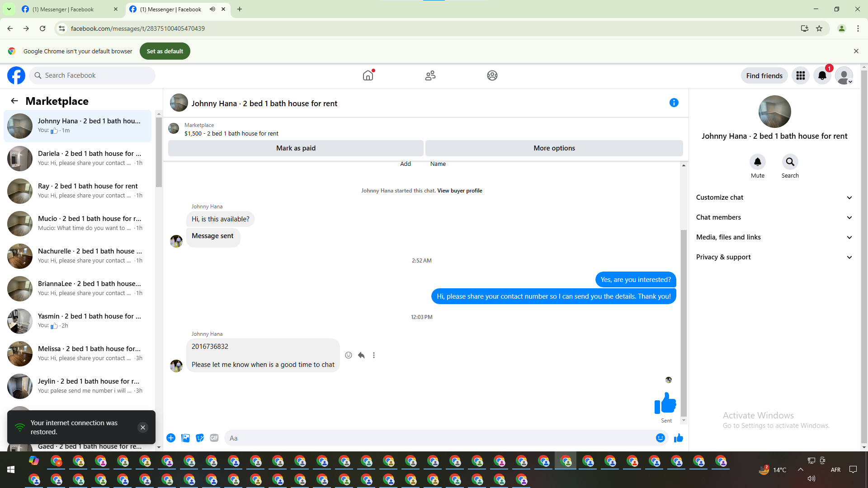Open Mucio conversation
Viewport: 868px width, 488px height.
78,223
